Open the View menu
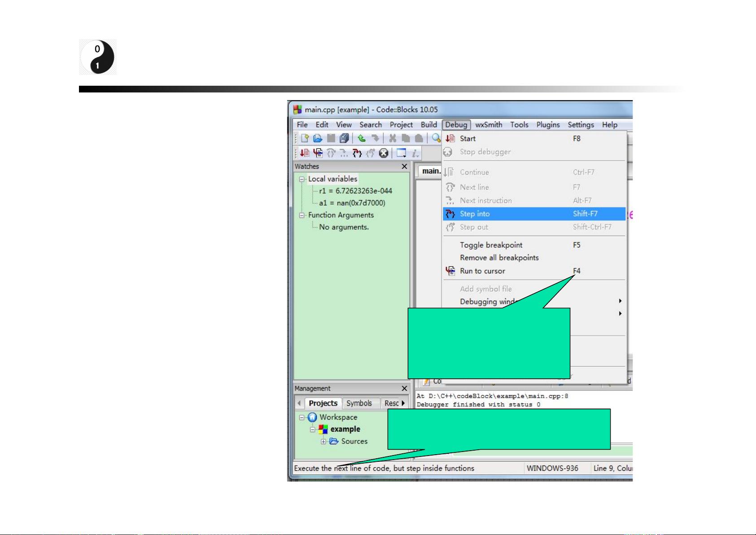756x535 pixels. tap(344, 125)
